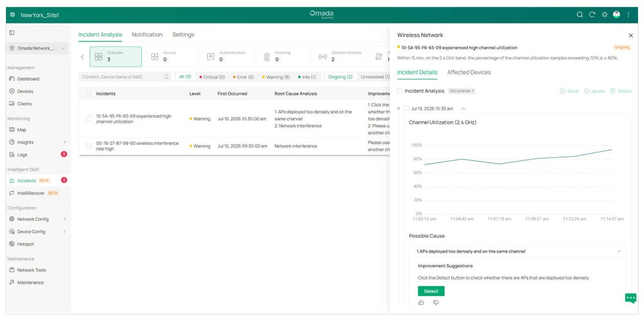This screenshot has width=644, height=323.
Task: Open Network Tools in the sidebar
Action: click(31, 270)
